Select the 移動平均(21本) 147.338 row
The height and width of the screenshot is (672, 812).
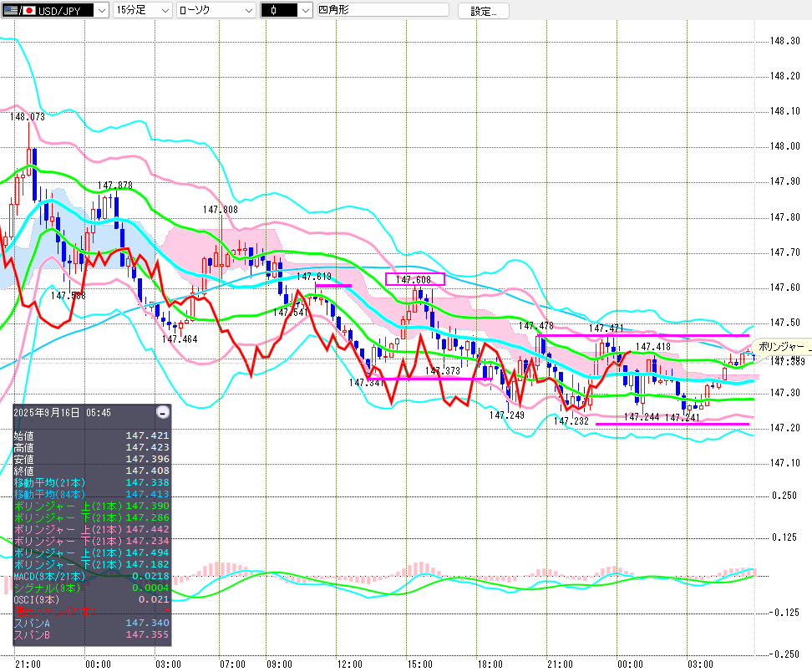tap(92, 482)
